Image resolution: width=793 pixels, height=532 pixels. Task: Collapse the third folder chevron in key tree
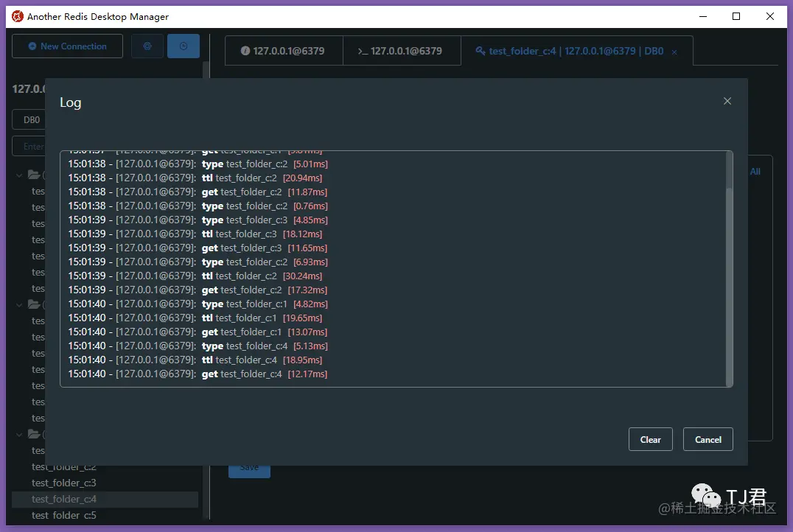coord(19,434)
